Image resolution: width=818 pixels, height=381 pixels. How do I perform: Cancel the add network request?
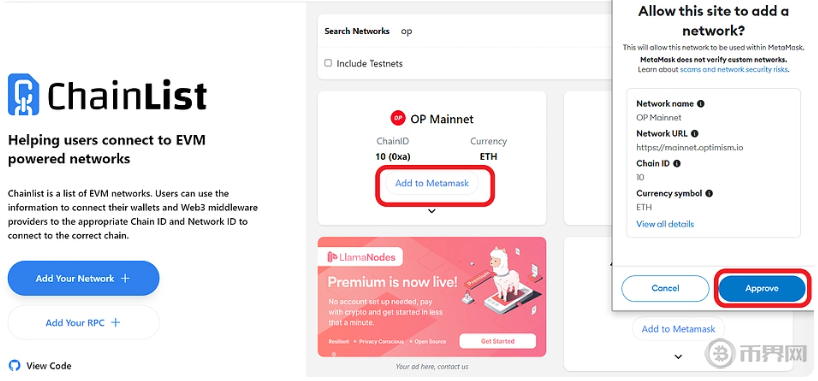[x=665, y=288]
